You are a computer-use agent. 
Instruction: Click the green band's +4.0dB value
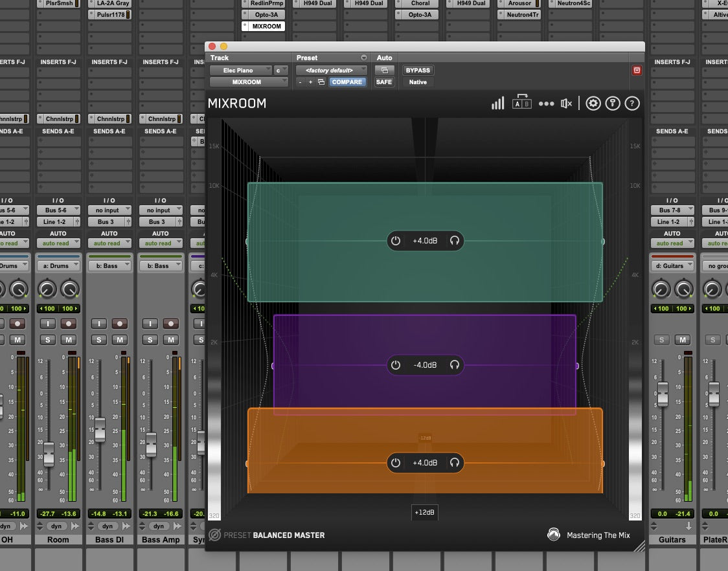[425, 241]
